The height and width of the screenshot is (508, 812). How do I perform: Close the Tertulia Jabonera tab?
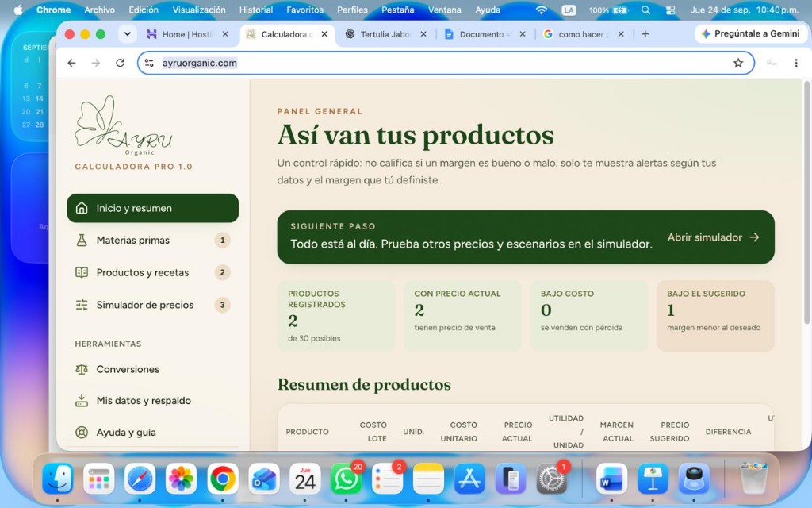click(423, 33)
